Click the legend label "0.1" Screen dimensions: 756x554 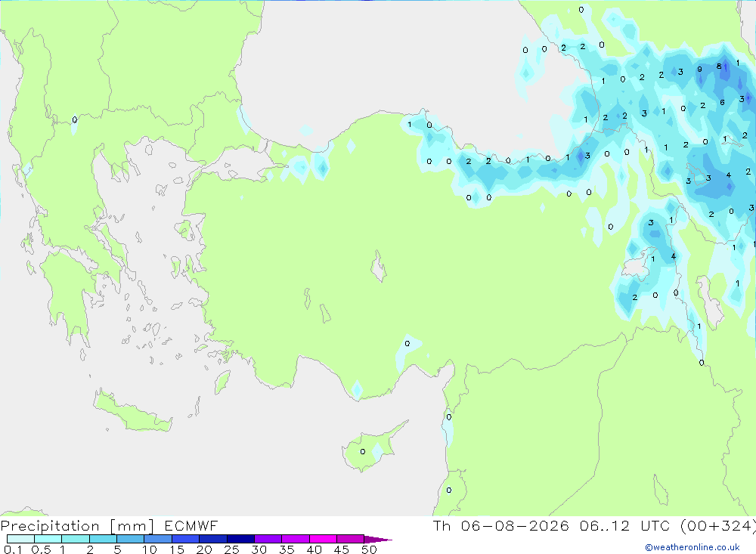click(x=13, y=549)
